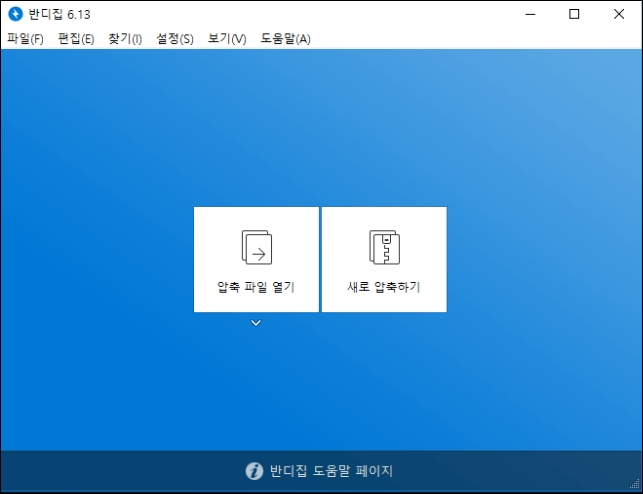
Task: Click the 압축 파일 열기 tile
Action: click(256, 260)
